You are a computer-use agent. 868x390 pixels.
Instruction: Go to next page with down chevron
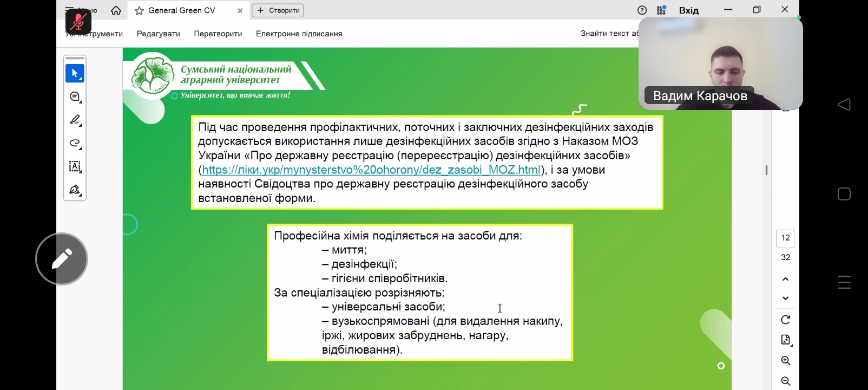[786, 298]
